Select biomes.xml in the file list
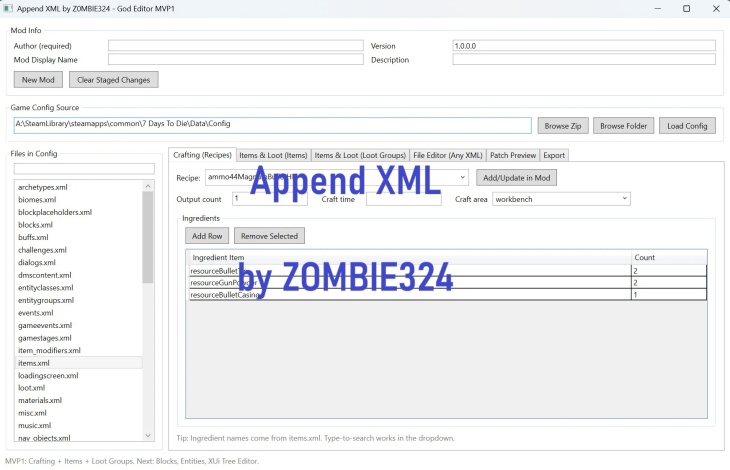Image resolution: width=730 pixels, height=470 pixels. coord(78,200)
